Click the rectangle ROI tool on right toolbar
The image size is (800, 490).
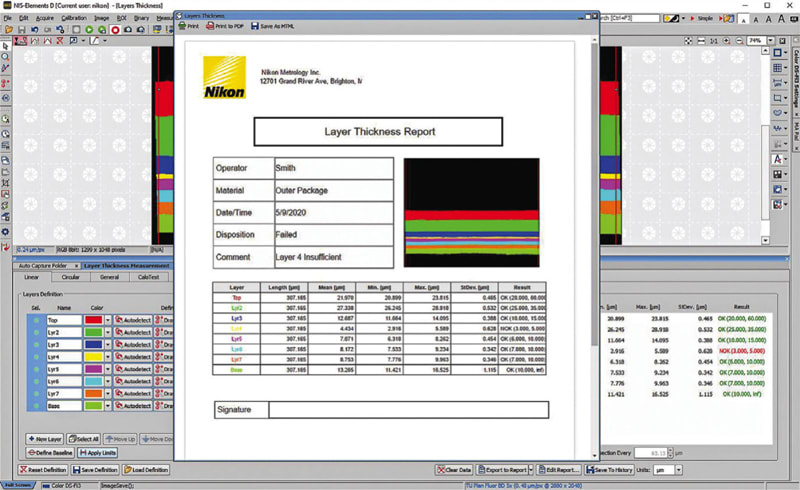coord(777,53)
